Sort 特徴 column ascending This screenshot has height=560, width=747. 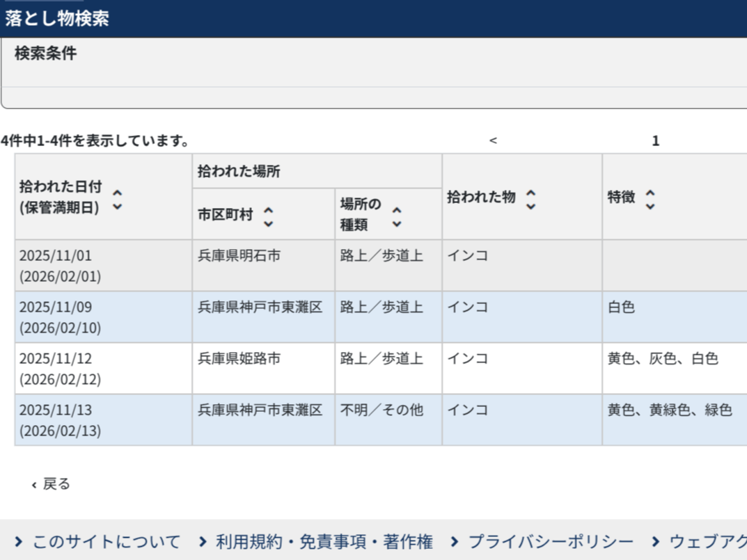pos(650,191)
